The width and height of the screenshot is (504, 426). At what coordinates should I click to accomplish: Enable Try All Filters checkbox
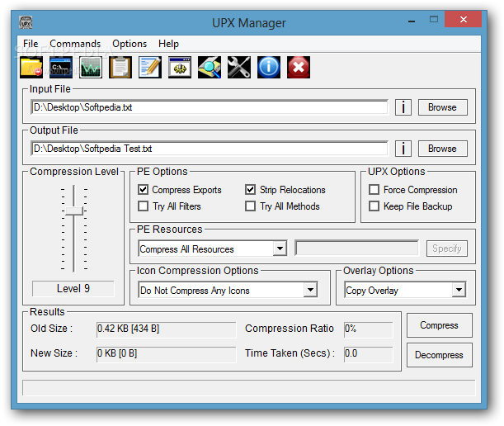point(143,206)
